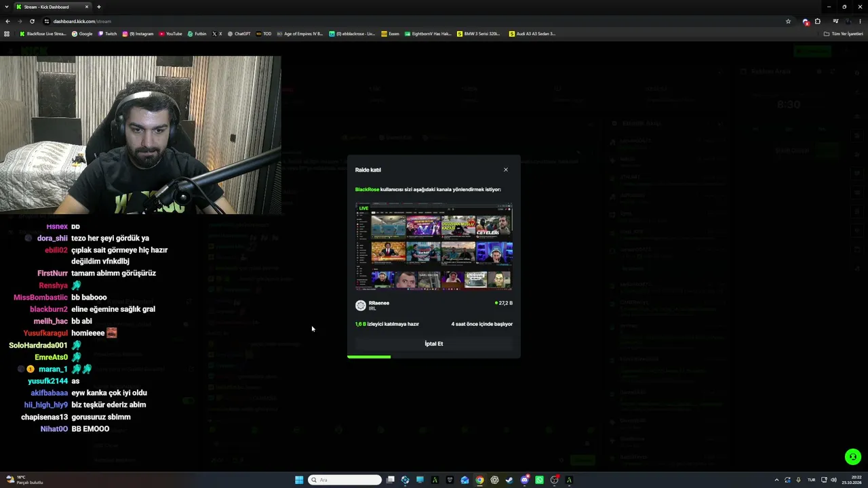Viewport: 868px width, 488px height.
Task: Open Steam from the taskbar
Action: point(509,480)
